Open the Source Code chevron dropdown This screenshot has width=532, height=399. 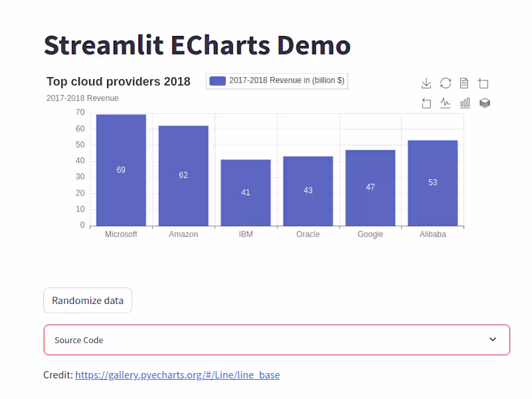click(493, 339)
